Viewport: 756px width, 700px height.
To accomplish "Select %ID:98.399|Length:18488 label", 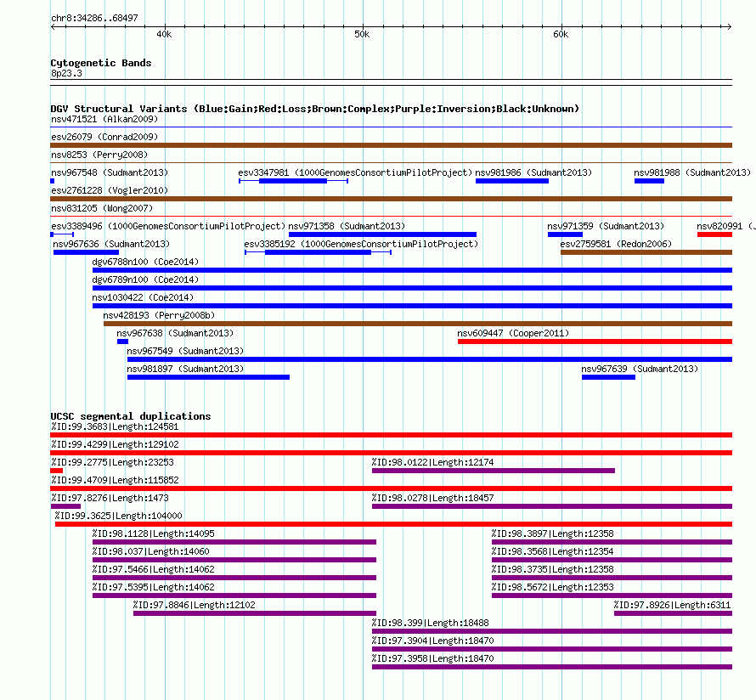I will [430, 623].
